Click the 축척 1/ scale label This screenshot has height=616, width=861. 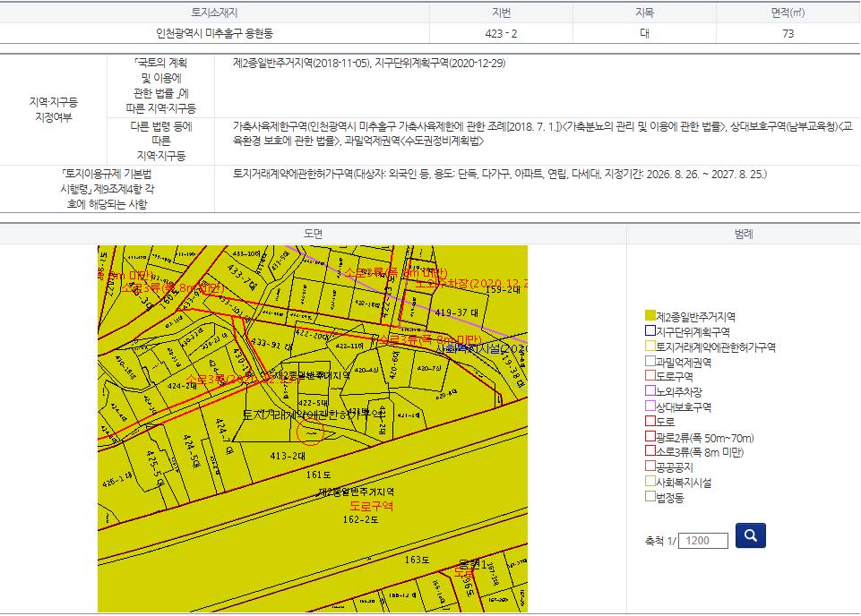point(660,541)
